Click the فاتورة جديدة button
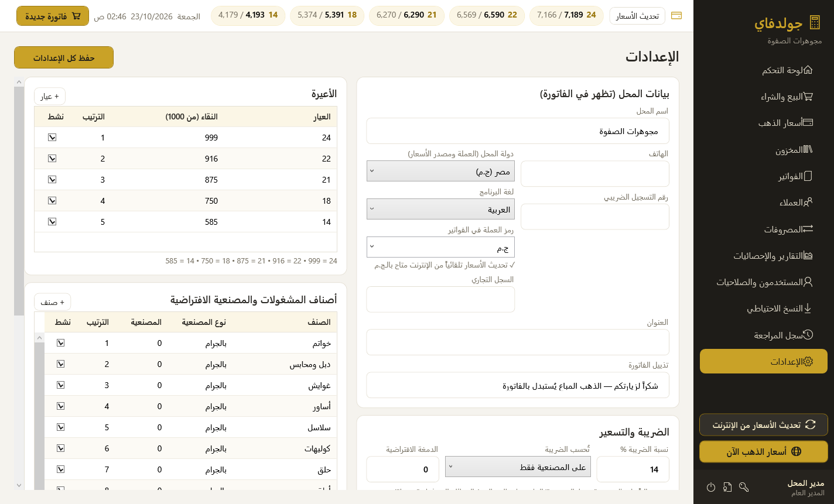The width and height of the screenshot is (834, 504). click(53, 16)
